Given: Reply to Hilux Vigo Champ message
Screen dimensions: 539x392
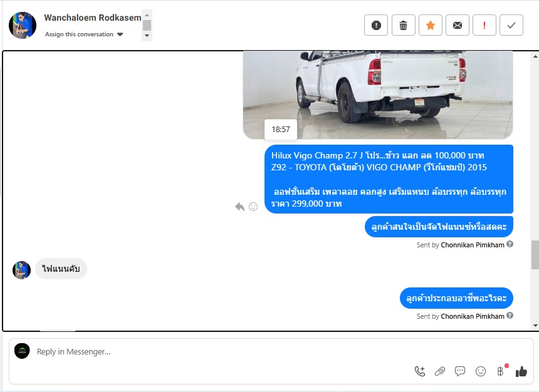Looking at the screenshot, I should point(239,207).
